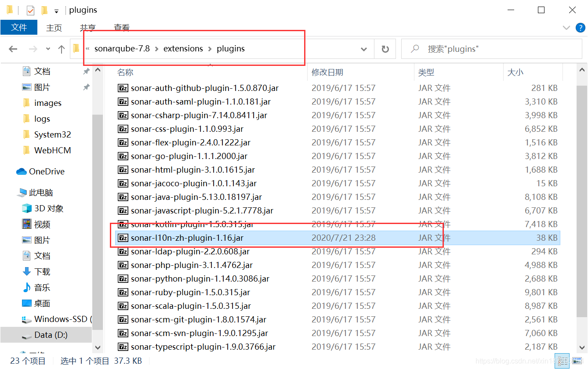
Task: Select file name sonar-scm-git-plugin-1.8.0.1574.jar
Action: (x=199, y=319)
